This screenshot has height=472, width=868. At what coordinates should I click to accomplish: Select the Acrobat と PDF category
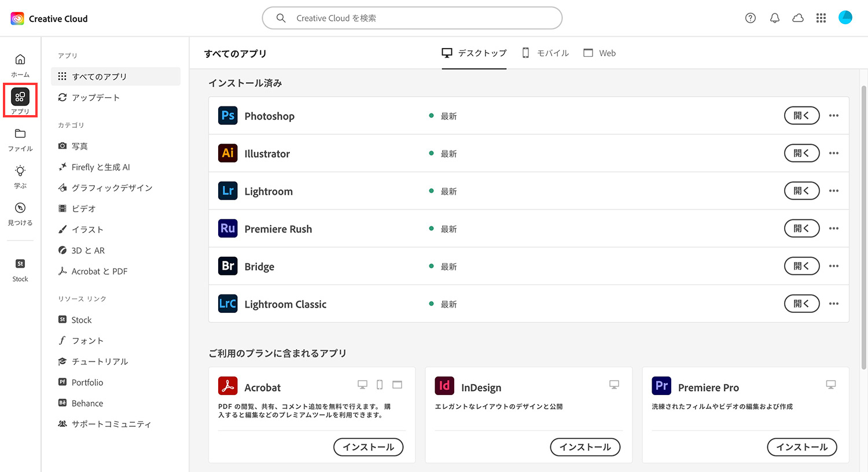[x=93, y=271]
